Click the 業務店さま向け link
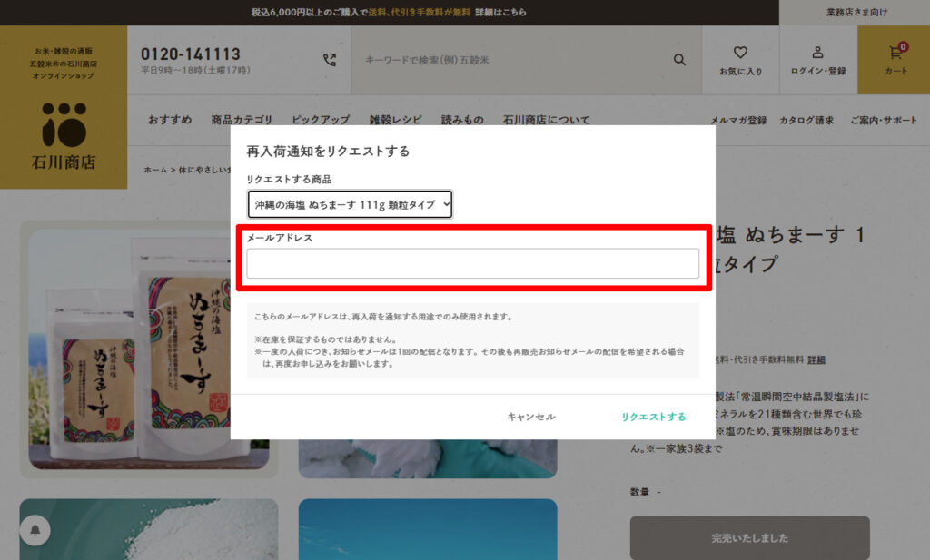This screenshot has height=560, width=930. coord(856,12)
